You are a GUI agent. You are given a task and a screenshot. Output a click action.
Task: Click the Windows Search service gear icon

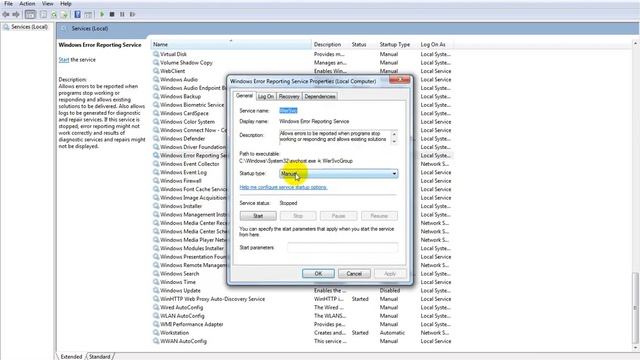click(156, 273)
